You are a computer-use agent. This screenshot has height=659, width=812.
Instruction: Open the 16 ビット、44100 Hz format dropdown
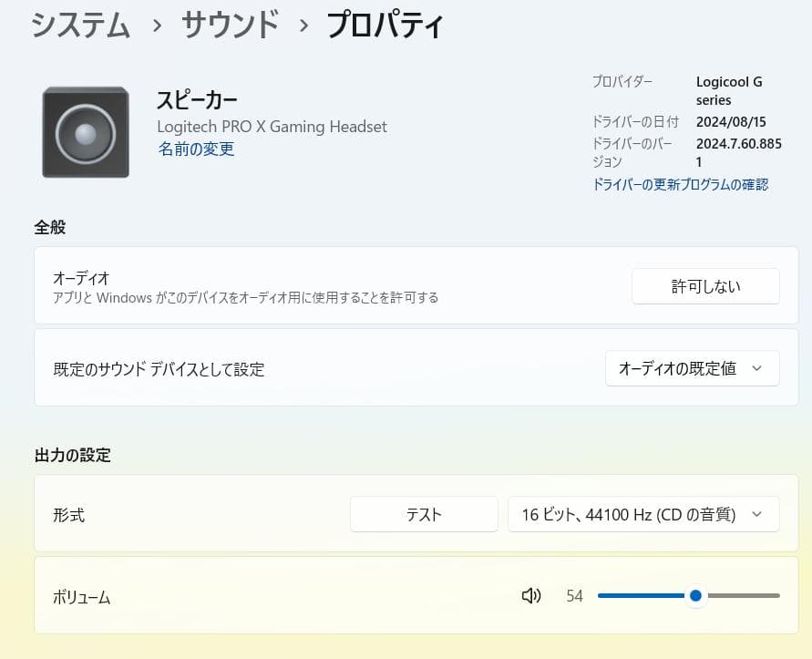click(643, 514)
